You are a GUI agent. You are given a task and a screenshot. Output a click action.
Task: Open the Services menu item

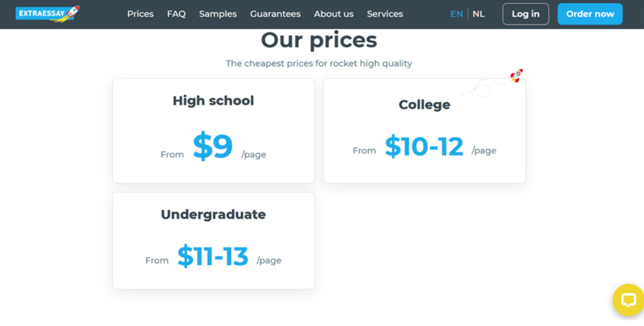385,14
